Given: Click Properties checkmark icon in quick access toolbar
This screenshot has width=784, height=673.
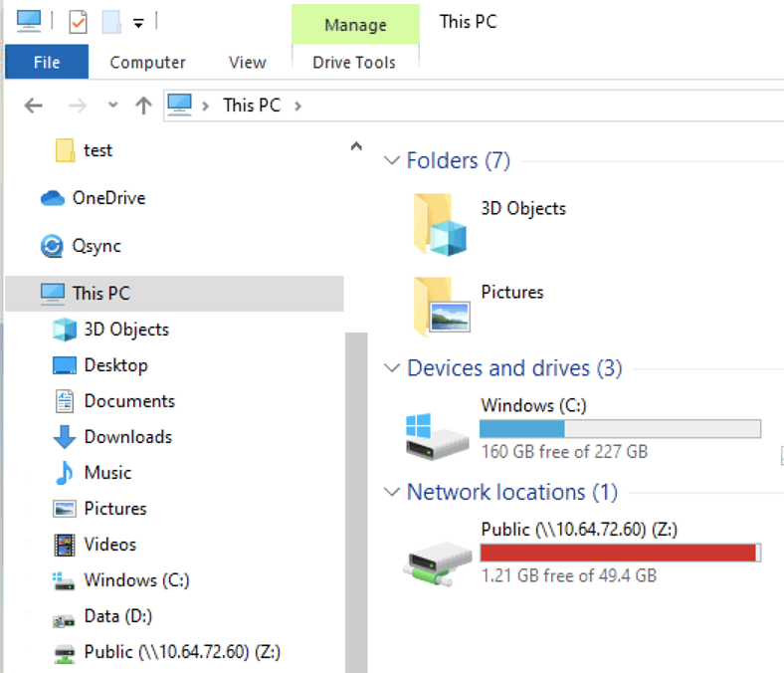Looking at the screenshot, I should coord(79,22).
